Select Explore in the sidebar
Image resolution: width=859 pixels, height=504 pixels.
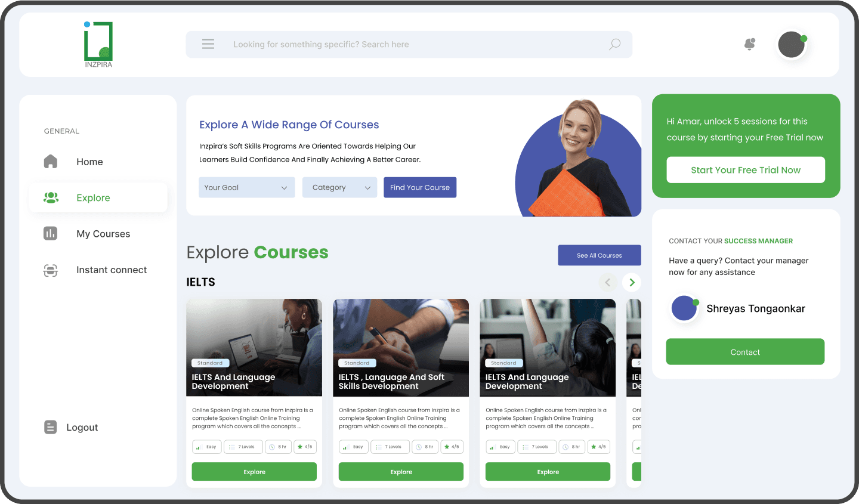pyautogui.click(x=98, y=197)
